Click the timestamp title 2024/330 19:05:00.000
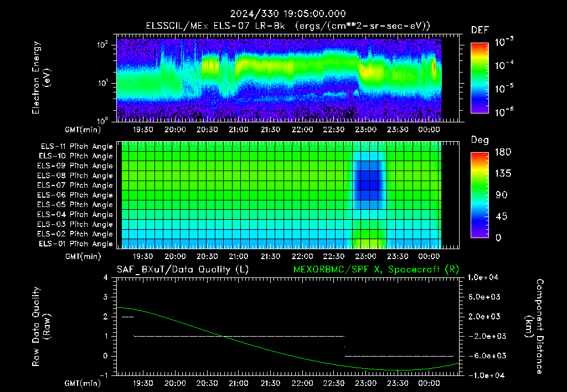The height and width of the screenshot is (392, 567). point(288,14)
